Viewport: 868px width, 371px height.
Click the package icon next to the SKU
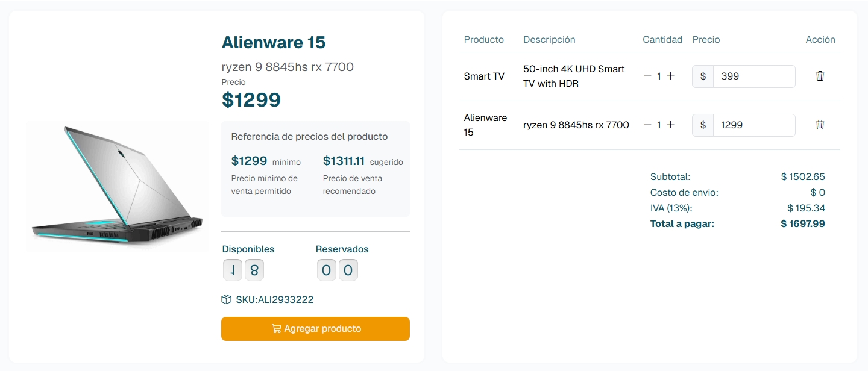(227, 299)
